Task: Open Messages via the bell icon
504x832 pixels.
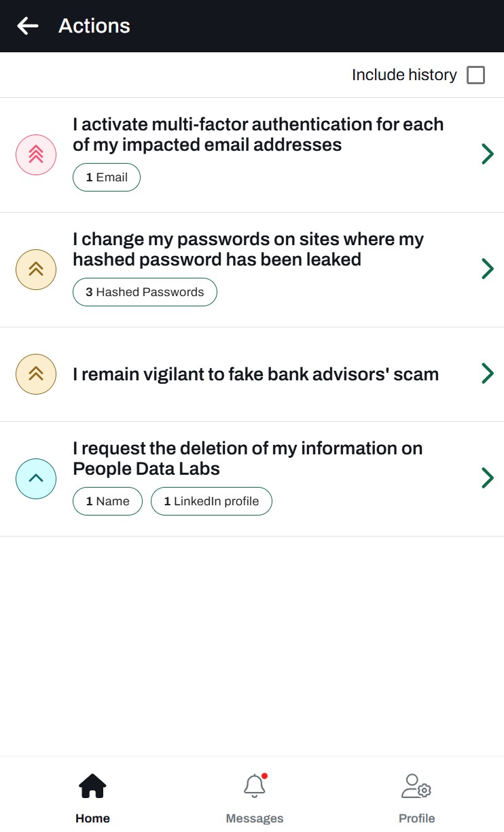Action: coord(255,786)
